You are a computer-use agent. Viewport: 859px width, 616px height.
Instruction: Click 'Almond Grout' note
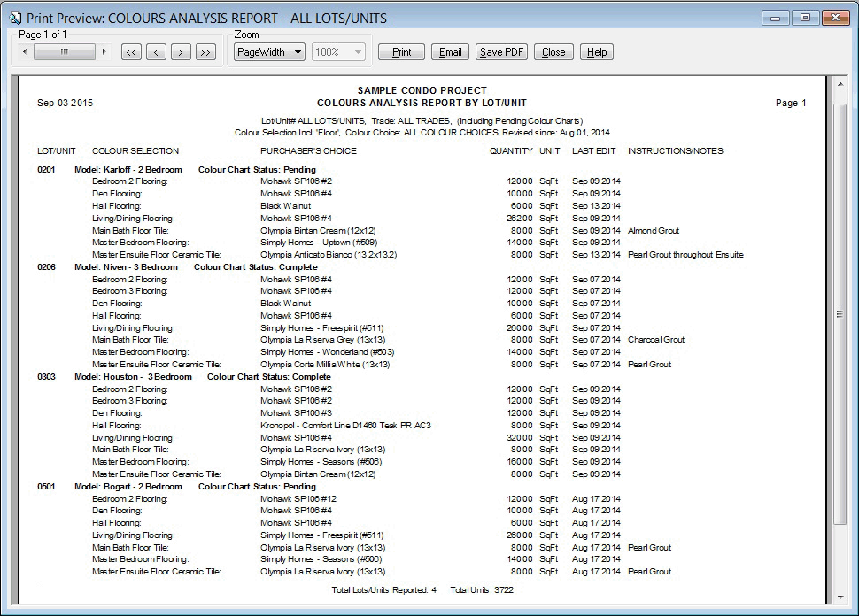click(654, 230)
